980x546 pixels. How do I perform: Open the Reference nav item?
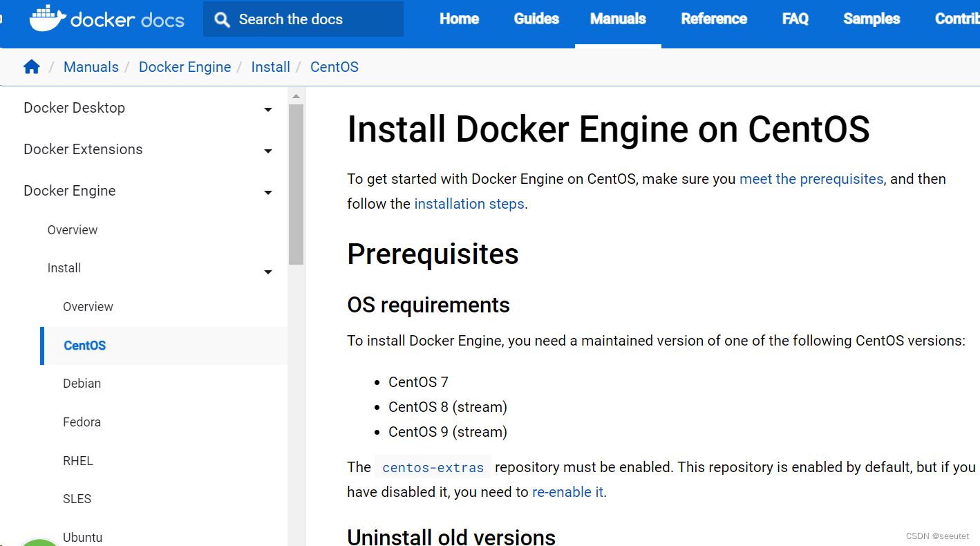coord(714,19)
